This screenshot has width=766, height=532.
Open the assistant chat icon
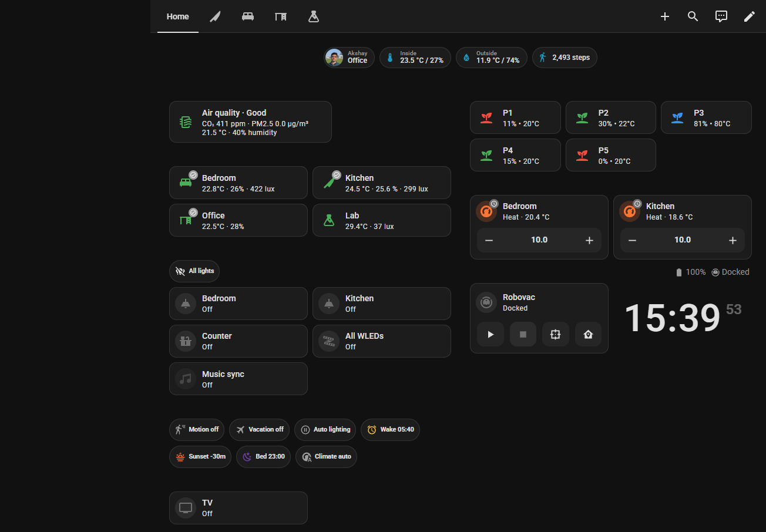[721, 16]
